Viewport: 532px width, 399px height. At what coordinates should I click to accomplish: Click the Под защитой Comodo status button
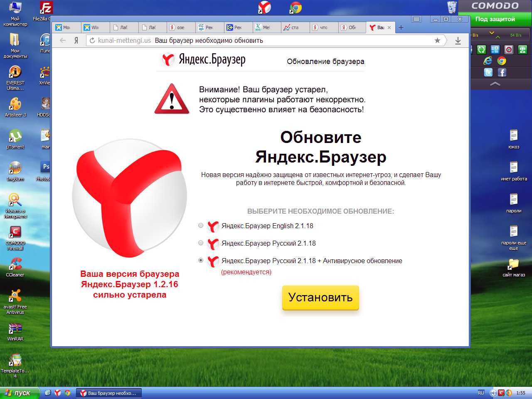coord(495,19)
